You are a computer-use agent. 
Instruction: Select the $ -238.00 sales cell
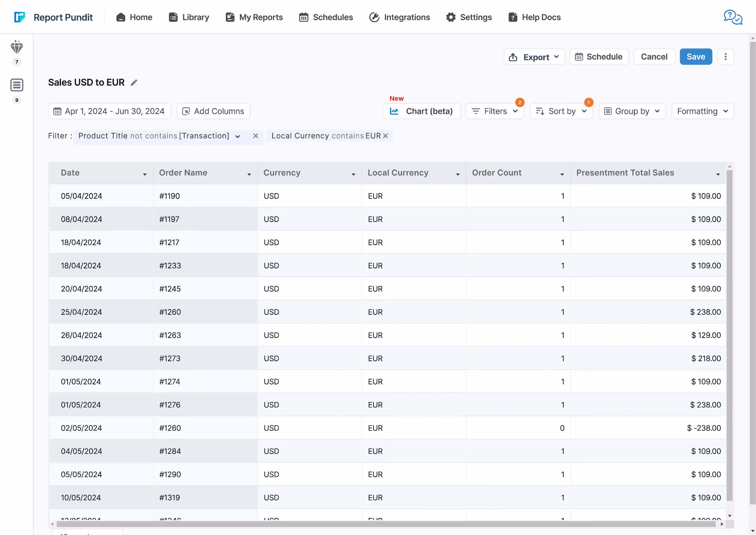pyautogui.click(x=648, y=428)
